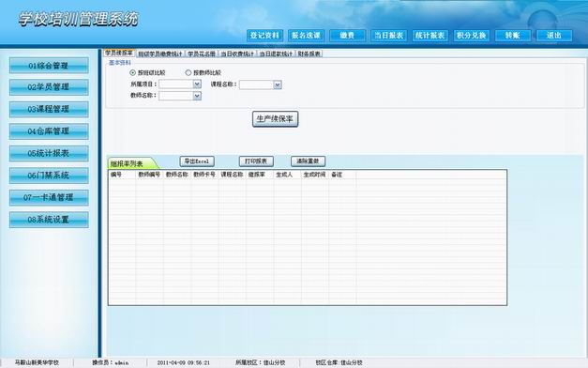Screen dimensions: 588x368
Task: Open 07一卡通管理 in sidebar
Action: (49, 197)
